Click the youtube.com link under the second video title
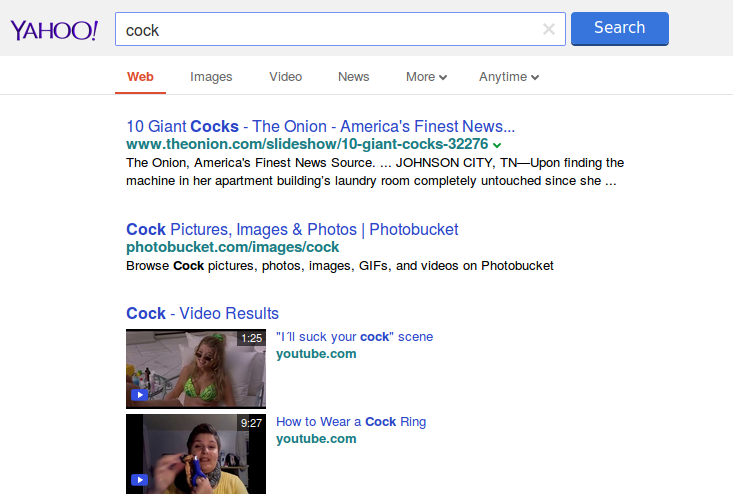 point(316,438)
